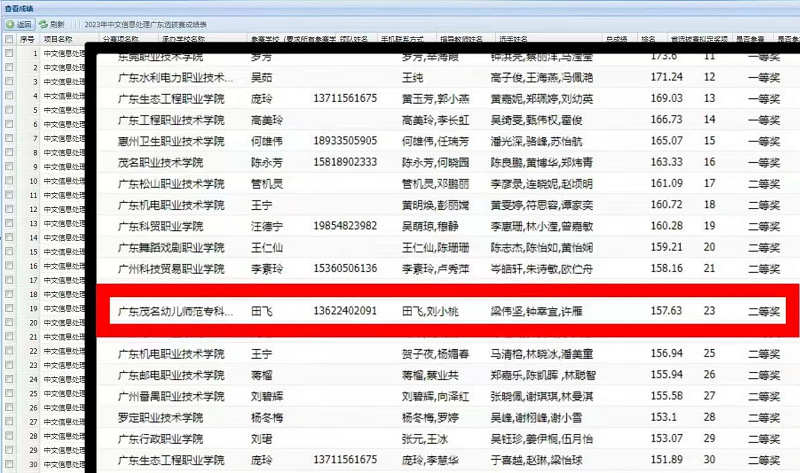Click 广东行政职业学院 school name

coord(160,439)
